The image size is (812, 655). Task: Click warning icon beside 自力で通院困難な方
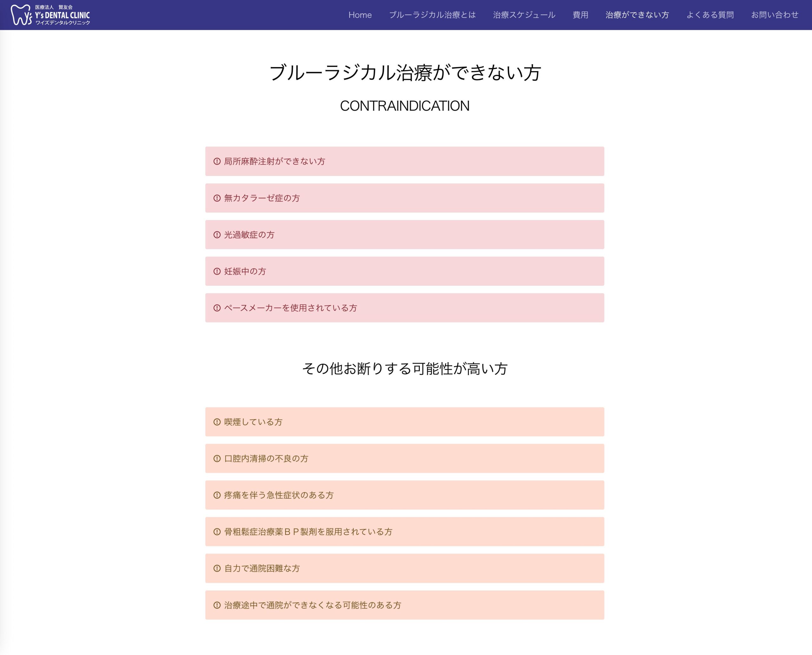(x=217, y=568)
